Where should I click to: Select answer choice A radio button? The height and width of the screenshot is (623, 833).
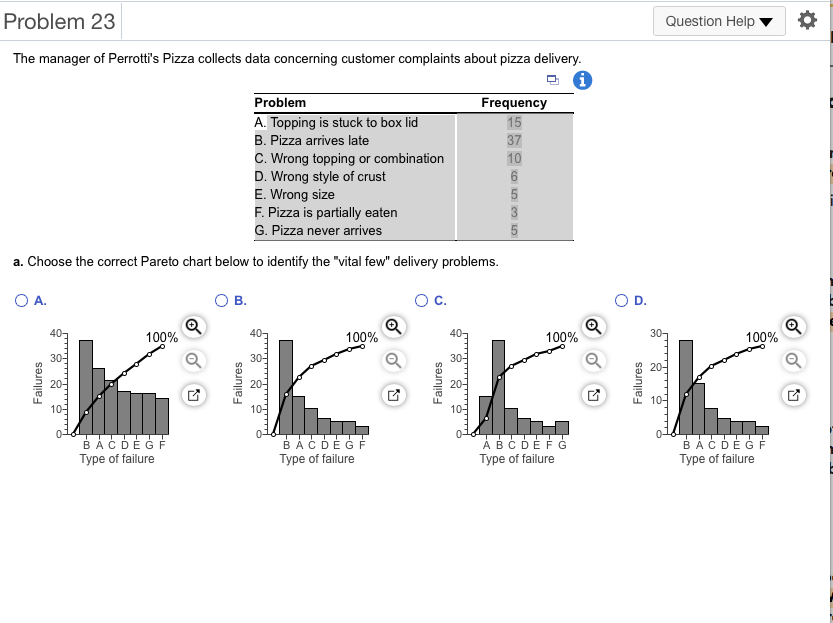point(21,300)
